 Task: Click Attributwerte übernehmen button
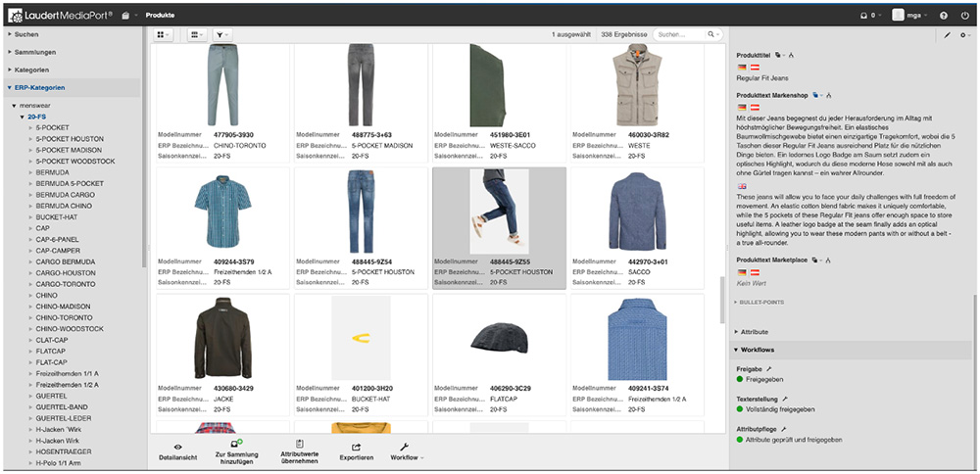(299, 450)
